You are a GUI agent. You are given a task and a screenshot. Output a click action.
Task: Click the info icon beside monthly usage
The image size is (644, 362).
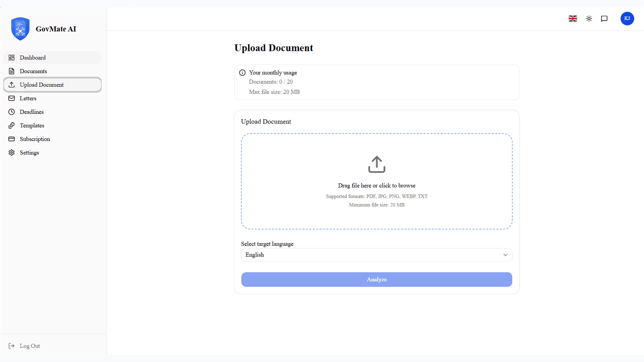[242, 73]
